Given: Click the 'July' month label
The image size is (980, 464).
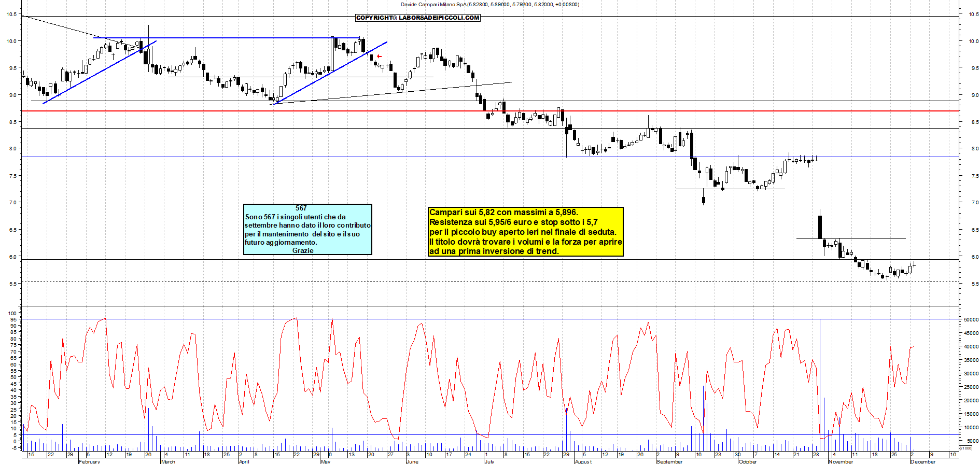Looking at the screenshot, I should pyautogui.click(x=489, y=461).
